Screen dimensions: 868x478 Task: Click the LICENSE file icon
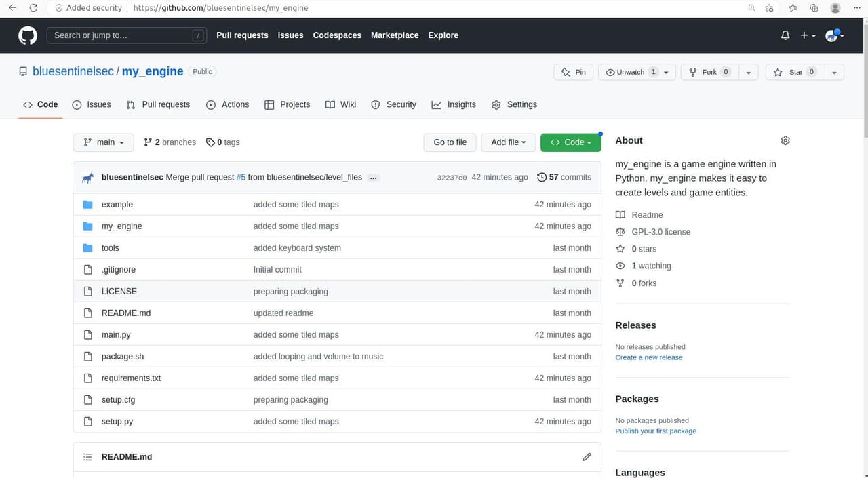click(87, 292)
